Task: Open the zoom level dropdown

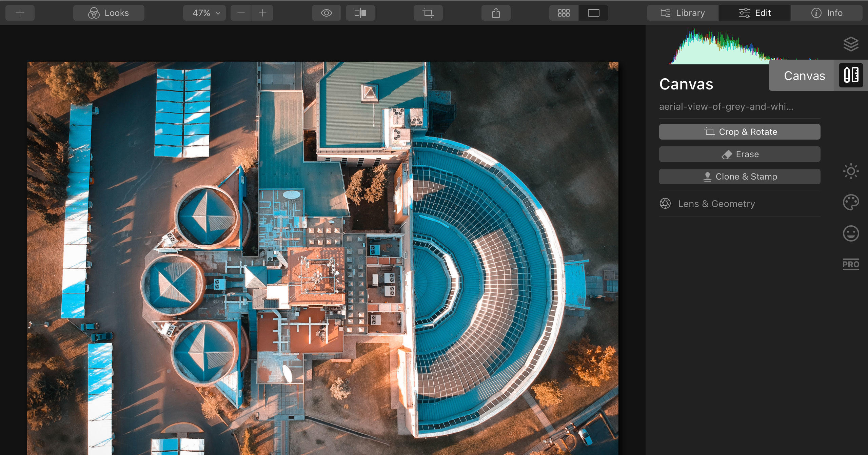Action: (204, 13)
